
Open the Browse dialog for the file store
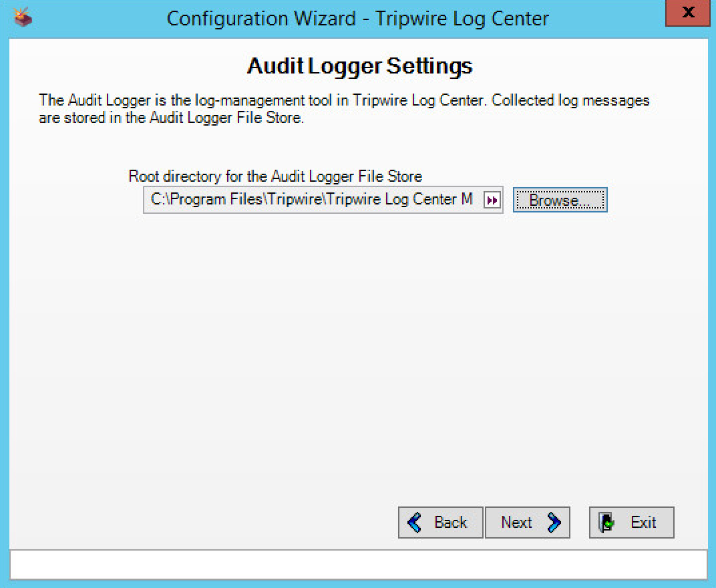pyautogui.click(x=560, y=200)
